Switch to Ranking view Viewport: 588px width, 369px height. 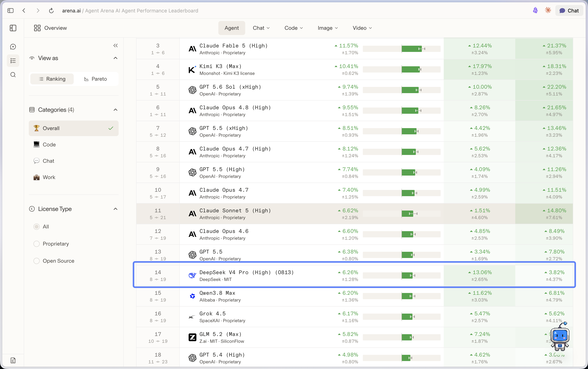pyautogui.click(x=52, y=79)
